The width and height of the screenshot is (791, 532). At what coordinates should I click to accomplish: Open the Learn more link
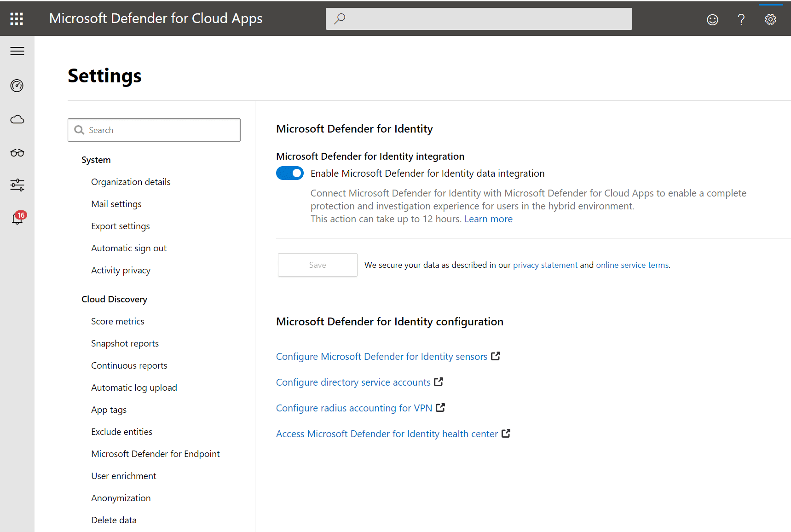point(488,219)
